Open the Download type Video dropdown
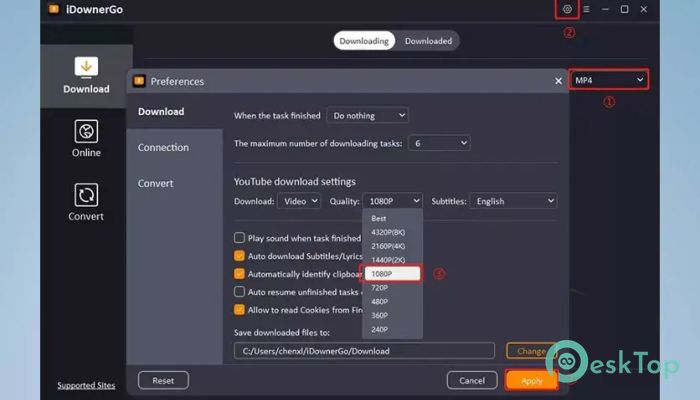 tap(299, 201)
